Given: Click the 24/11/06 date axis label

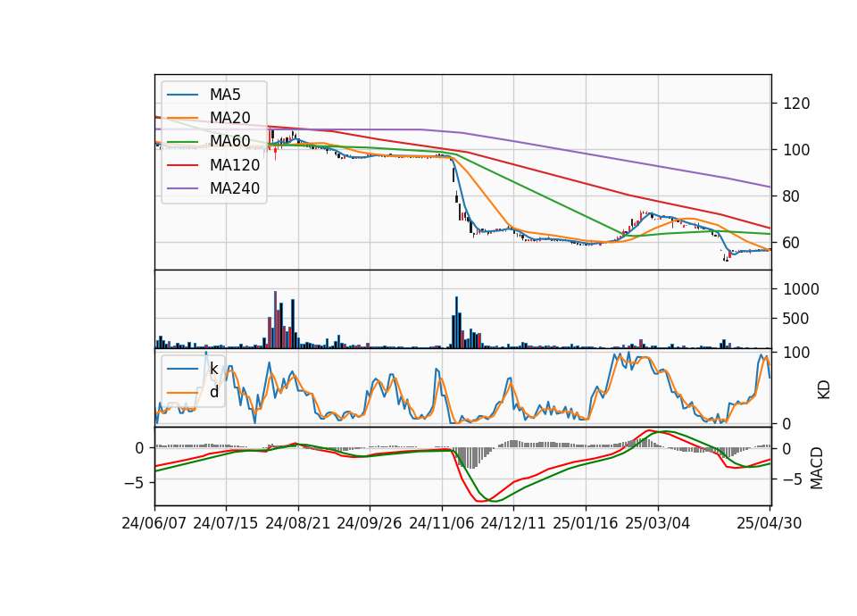Looking at the screenshot, I should pos(442,523).
